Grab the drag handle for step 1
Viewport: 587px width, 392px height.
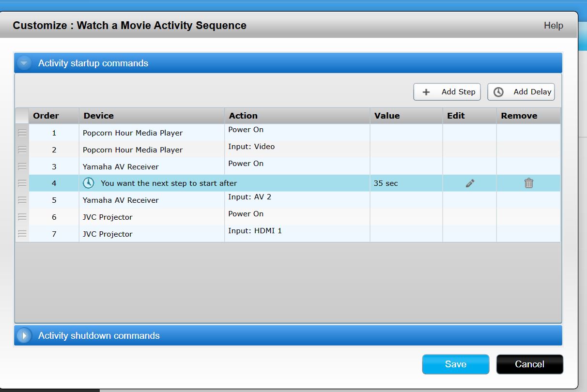point(22,133)
